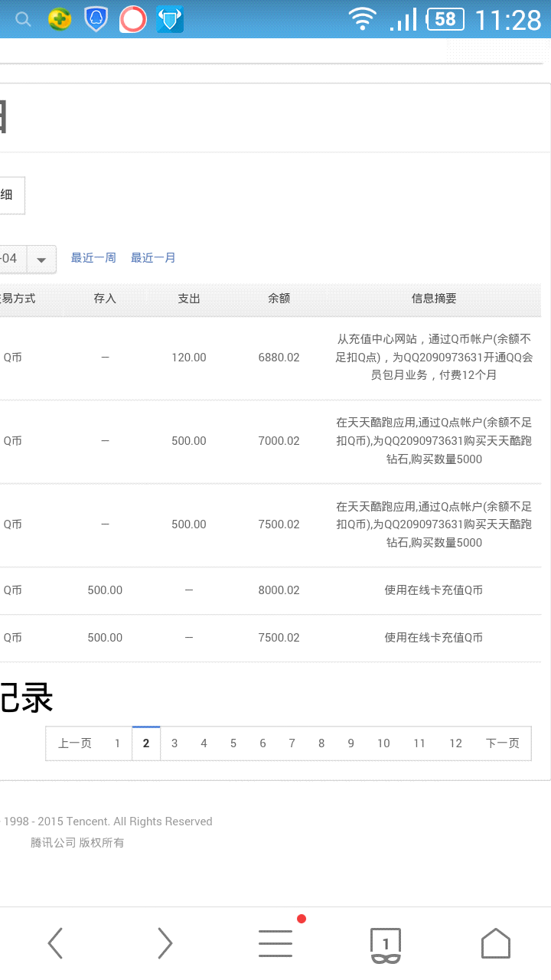Tap the clock showing 11:28
The width and height of the screenshot is (551, 980).
[508, 20]
